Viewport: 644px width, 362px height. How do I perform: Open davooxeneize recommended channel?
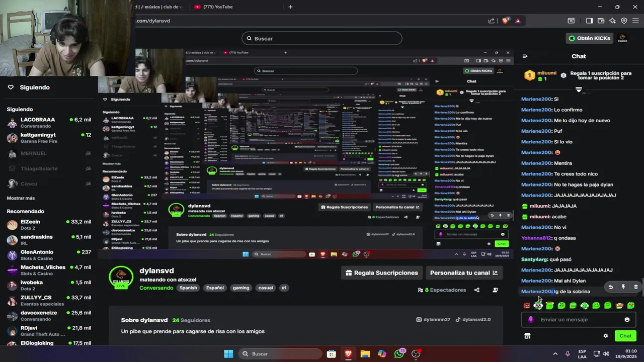coord(49,315)
